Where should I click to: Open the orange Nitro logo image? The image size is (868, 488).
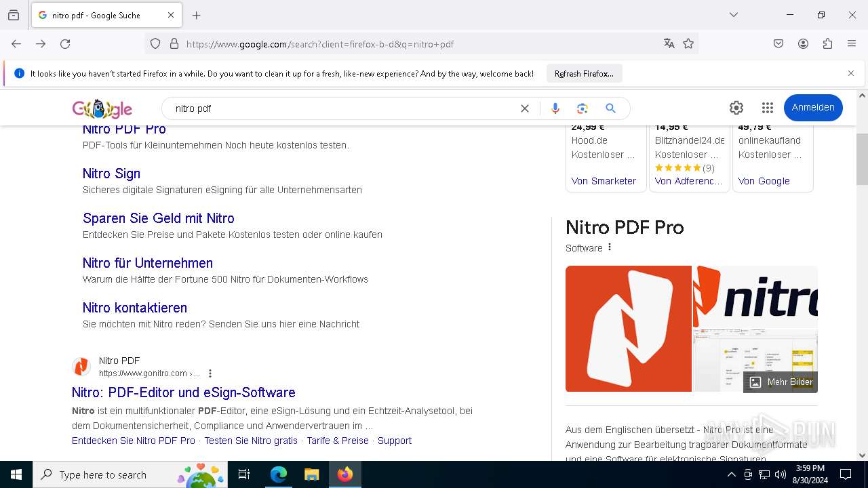point(629,329)
